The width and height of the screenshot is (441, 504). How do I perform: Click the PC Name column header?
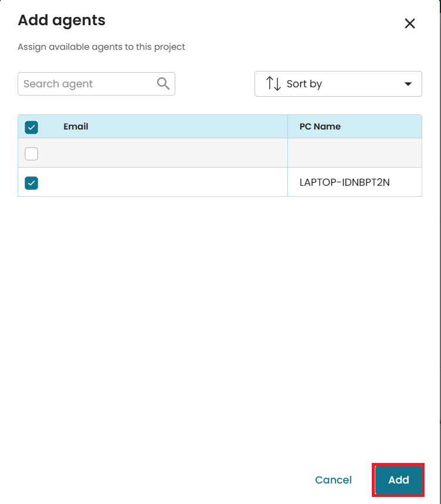click(320, 127)
